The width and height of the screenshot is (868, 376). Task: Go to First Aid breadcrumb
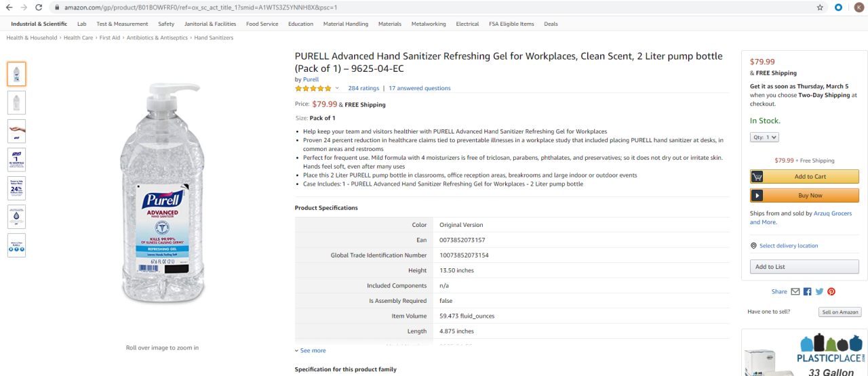[110, 38]
